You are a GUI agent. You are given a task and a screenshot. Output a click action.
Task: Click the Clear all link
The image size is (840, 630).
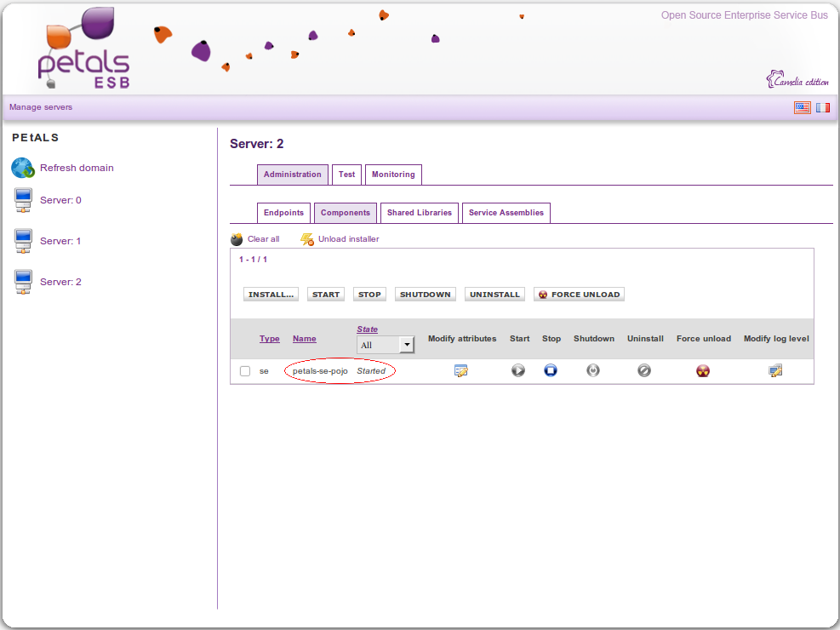coord(263,239)
